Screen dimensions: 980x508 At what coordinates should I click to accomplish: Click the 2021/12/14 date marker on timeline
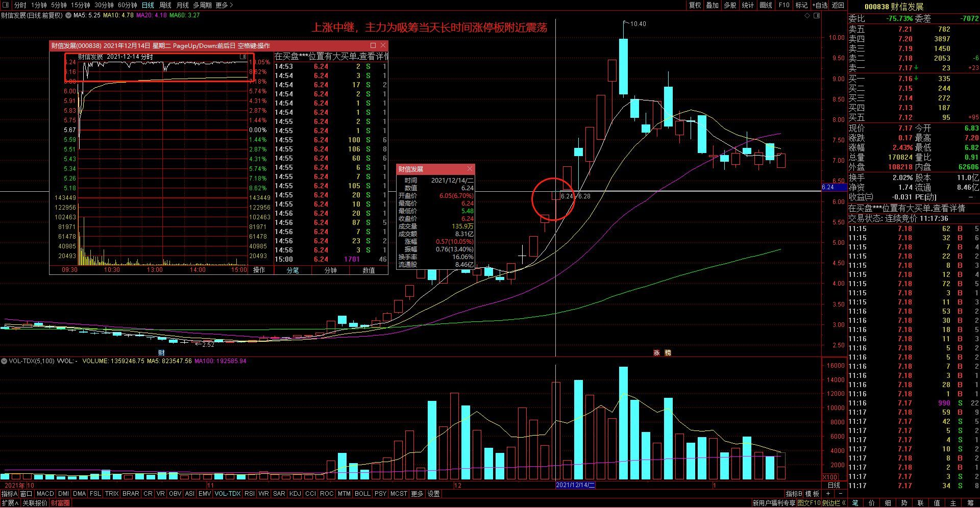click(575, 485)
